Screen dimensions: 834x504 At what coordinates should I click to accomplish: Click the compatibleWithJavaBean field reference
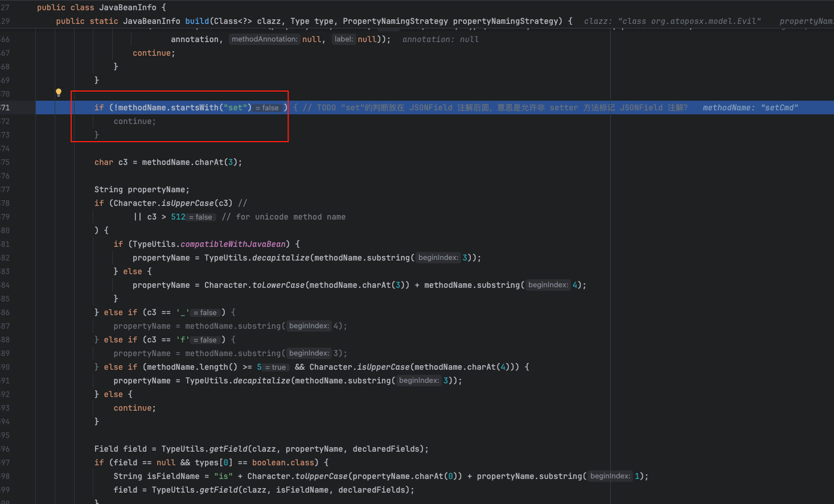tap(233, 244)
